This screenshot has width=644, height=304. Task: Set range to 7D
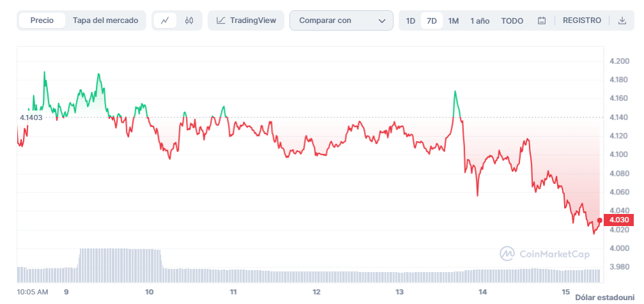(432, 20)
